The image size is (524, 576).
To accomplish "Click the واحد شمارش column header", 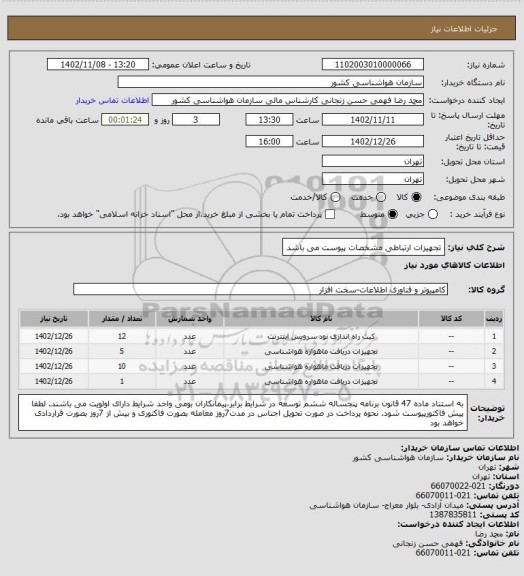I will [190, 319].
